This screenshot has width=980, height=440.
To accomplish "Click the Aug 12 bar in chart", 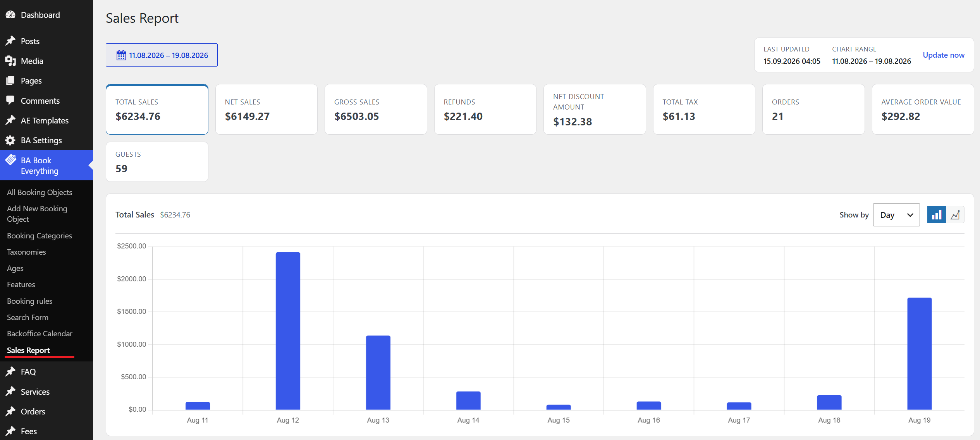I will pyautogui.click(x=288, y=331).
